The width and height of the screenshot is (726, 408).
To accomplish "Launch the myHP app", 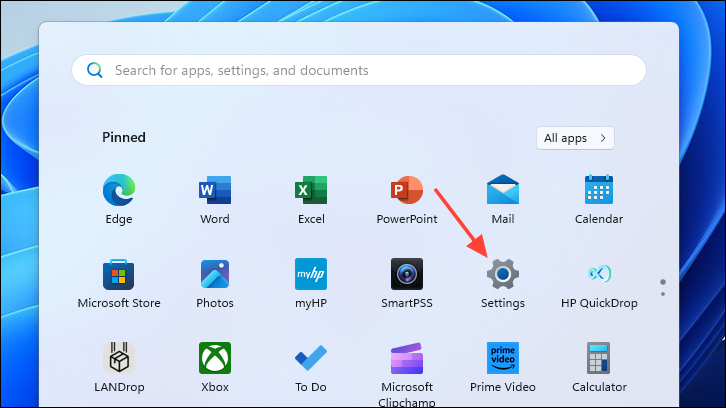I will click(311, 274).
